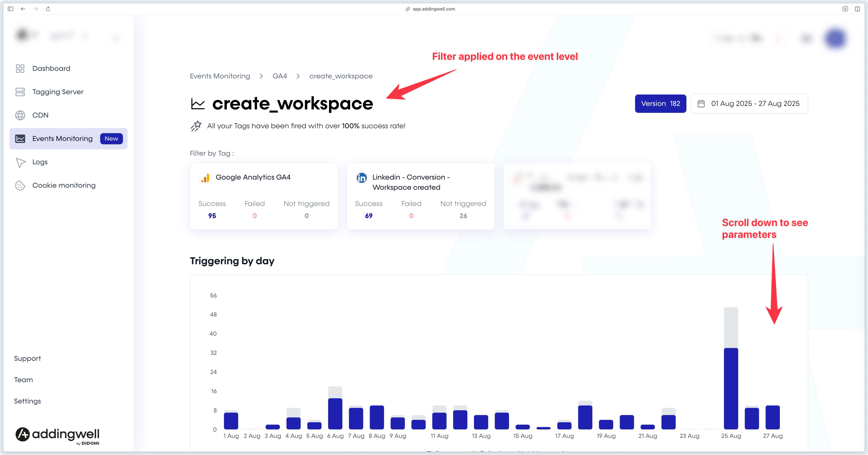868x455 pixels.
Task: Click Linkedin Not triggered count 26
Action: tap(463, 216)
